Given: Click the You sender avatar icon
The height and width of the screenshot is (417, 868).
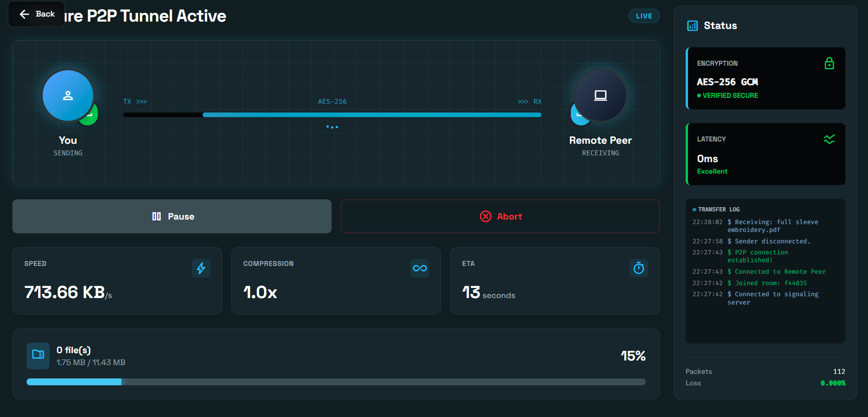Looking at the screenshot, I should tap(68, 96).
